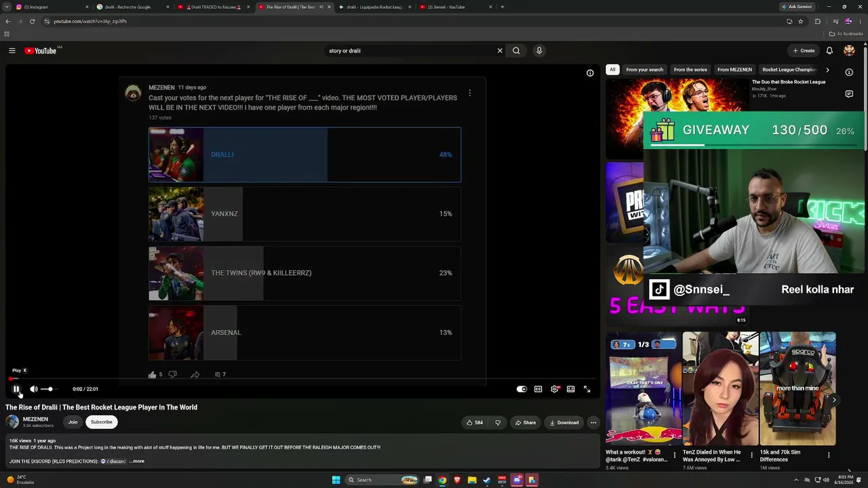Select the From your search chip
868x488 pixels.
[x=645, y=70]
